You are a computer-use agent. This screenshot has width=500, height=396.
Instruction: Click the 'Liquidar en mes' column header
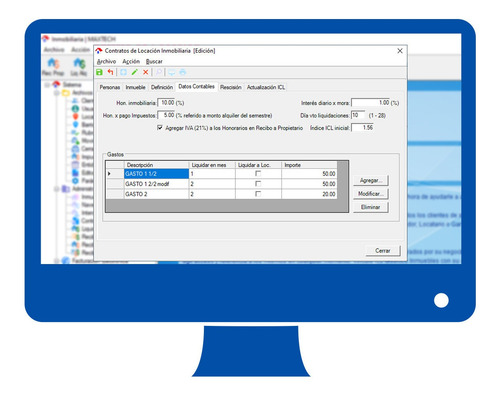coord(212,165)
